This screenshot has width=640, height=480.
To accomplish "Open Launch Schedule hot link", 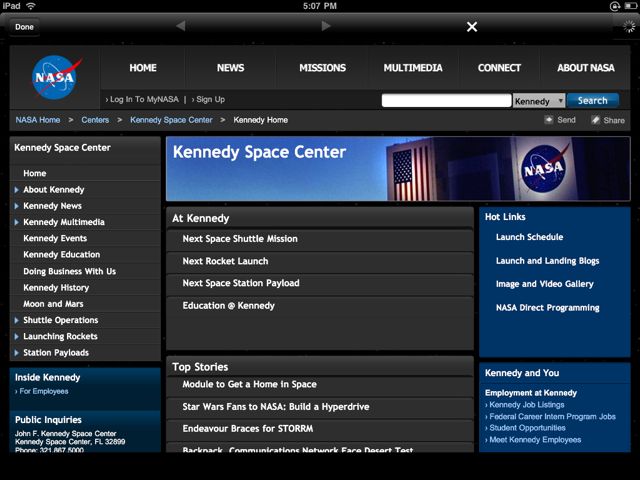I will 529,237.
